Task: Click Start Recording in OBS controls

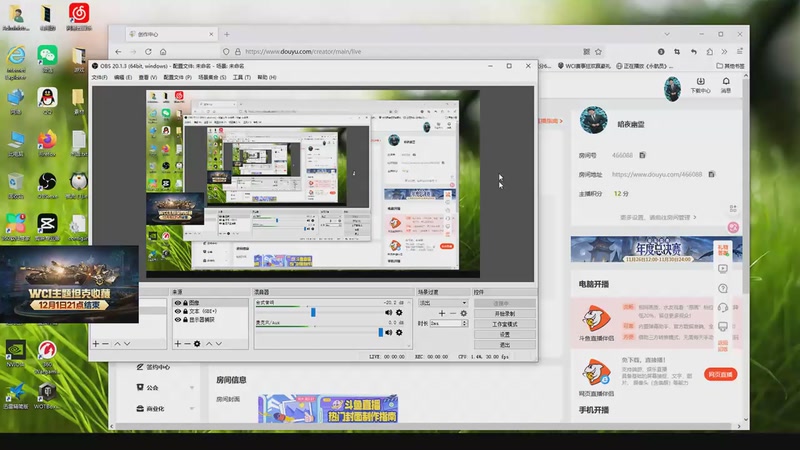Action: pos(505,314)
